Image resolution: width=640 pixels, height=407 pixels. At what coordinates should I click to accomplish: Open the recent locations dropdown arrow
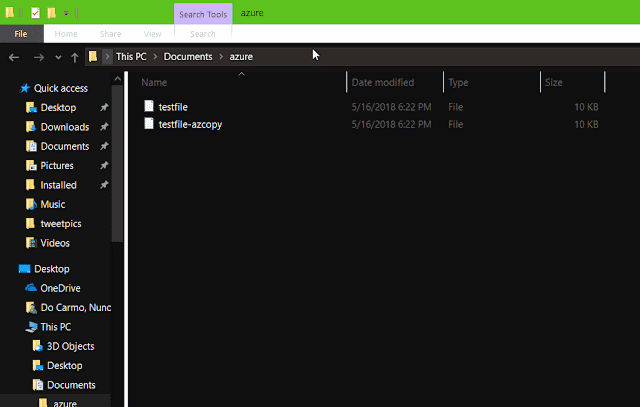click(58, 57)
